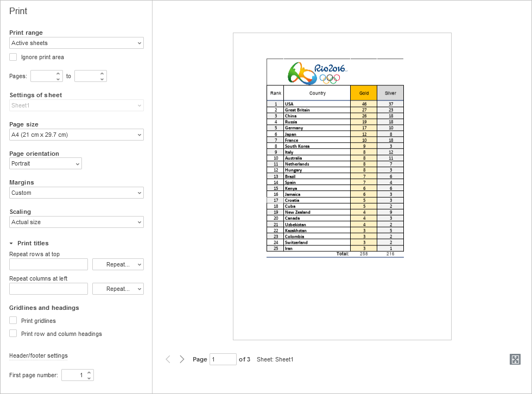
Task: Go to the previous preview page
Action: click(168, 359)
